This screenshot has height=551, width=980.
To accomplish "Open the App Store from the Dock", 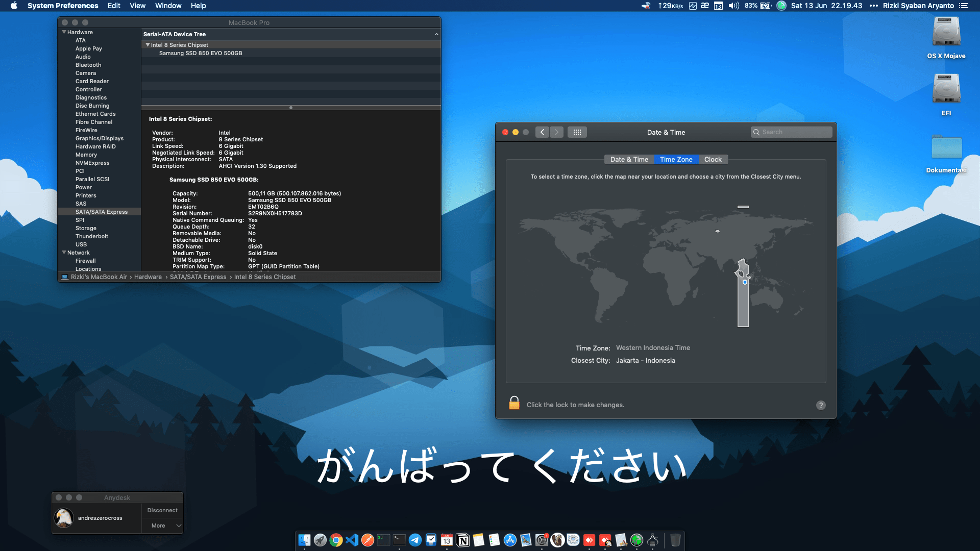I will pos(510,540).
